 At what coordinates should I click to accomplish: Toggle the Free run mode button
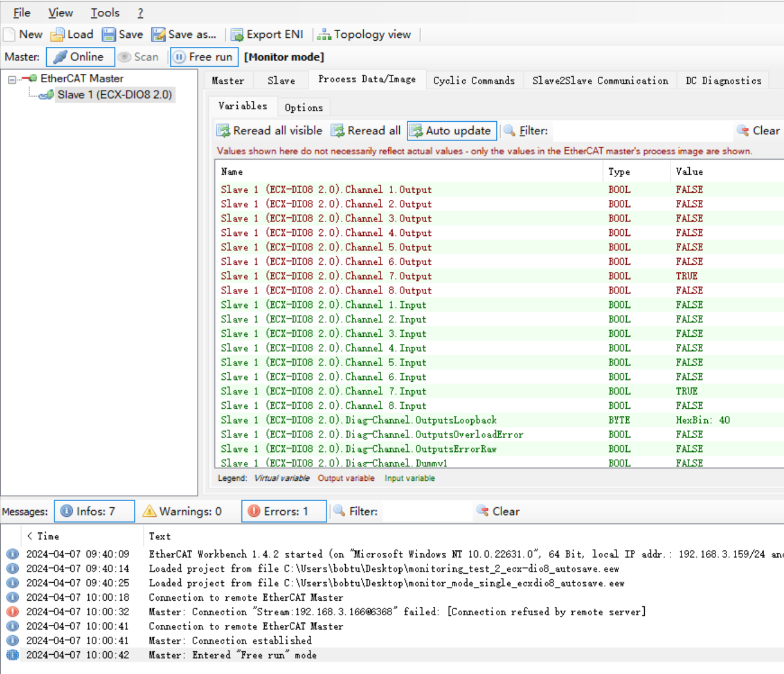[x=204, y=57]
